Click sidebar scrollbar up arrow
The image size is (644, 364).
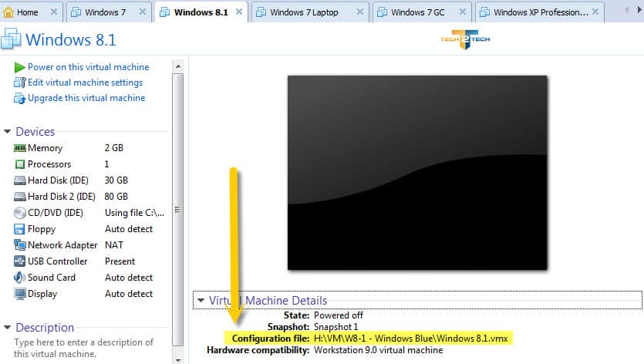click(x=178, y=66)
